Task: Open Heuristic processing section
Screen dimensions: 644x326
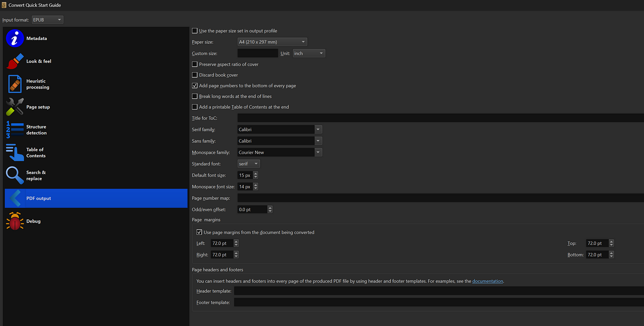Action: (96, 84)
